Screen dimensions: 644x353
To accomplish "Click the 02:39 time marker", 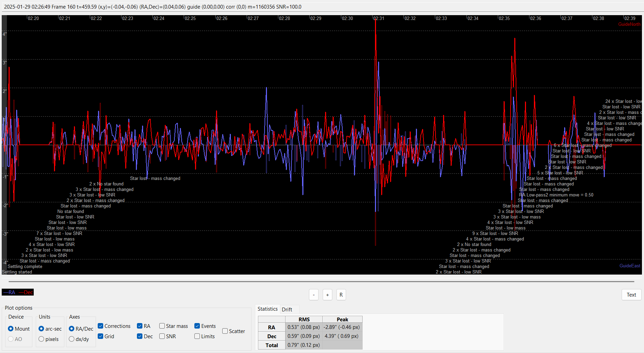I will pos(630,18).
